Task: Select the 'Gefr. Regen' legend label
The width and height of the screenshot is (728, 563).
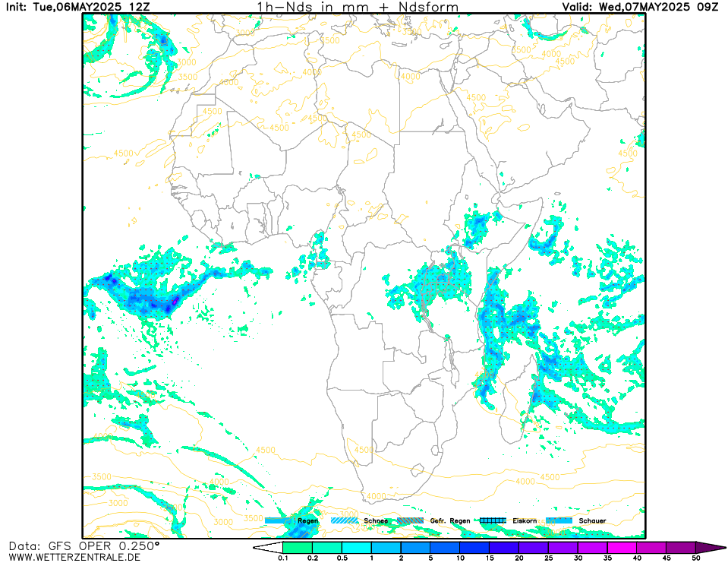Action: (450, 520)
